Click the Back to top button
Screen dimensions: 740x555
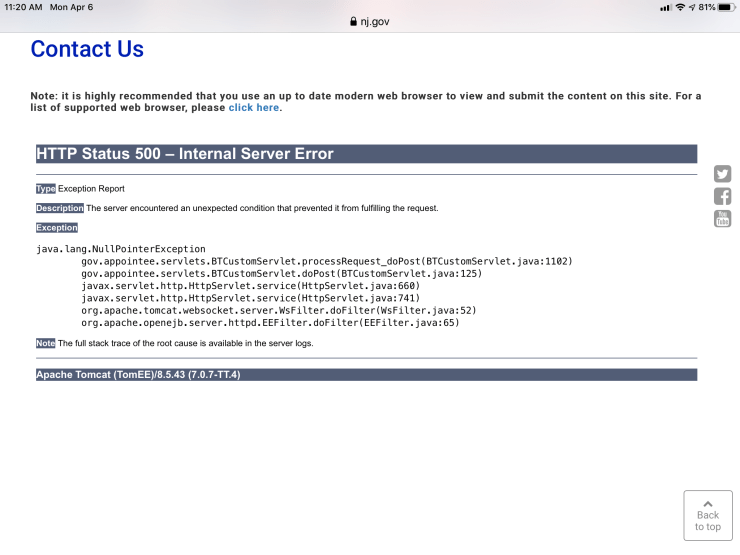pos(707,515)
